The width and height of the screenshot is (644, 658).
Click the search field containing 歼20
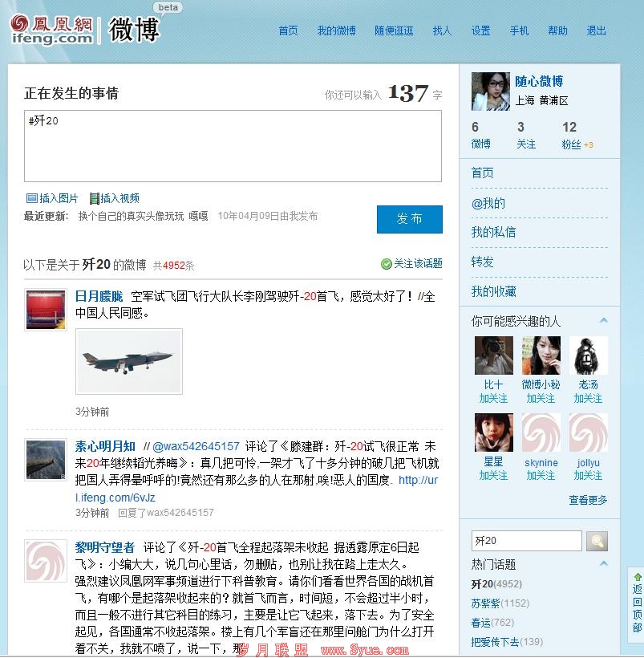pyautogui.click(x=527, y=541)
